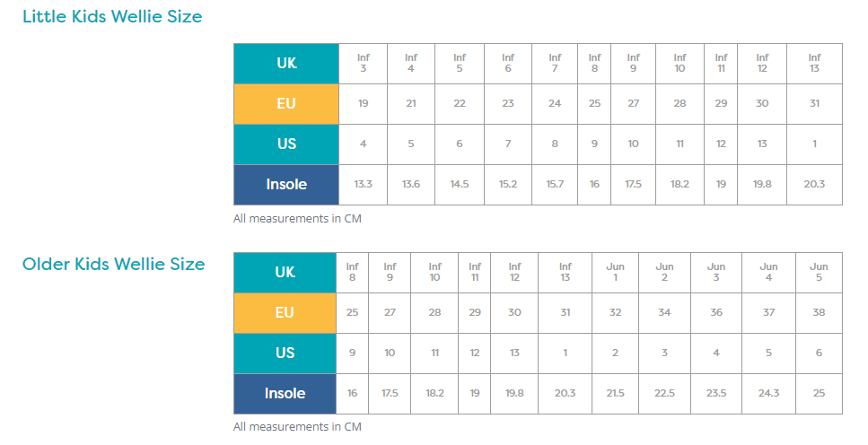Select the Inf 3 size cell
Screen dimensions: 868x445
[363, 63]
